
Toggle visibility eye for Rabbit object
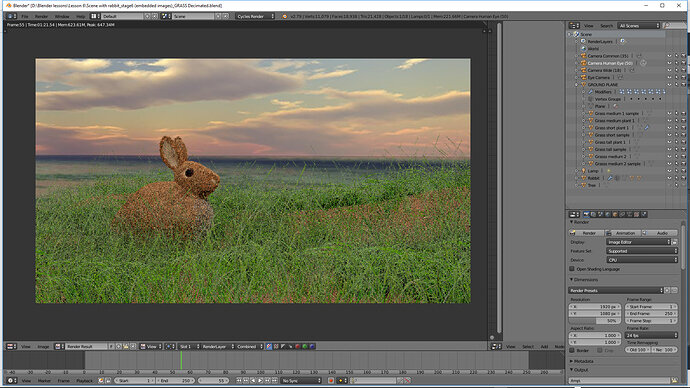(669, 178)
